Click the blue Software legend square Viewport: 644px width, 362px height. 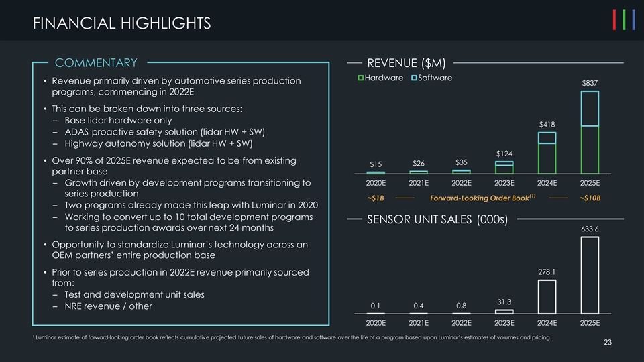click(413, 78)
